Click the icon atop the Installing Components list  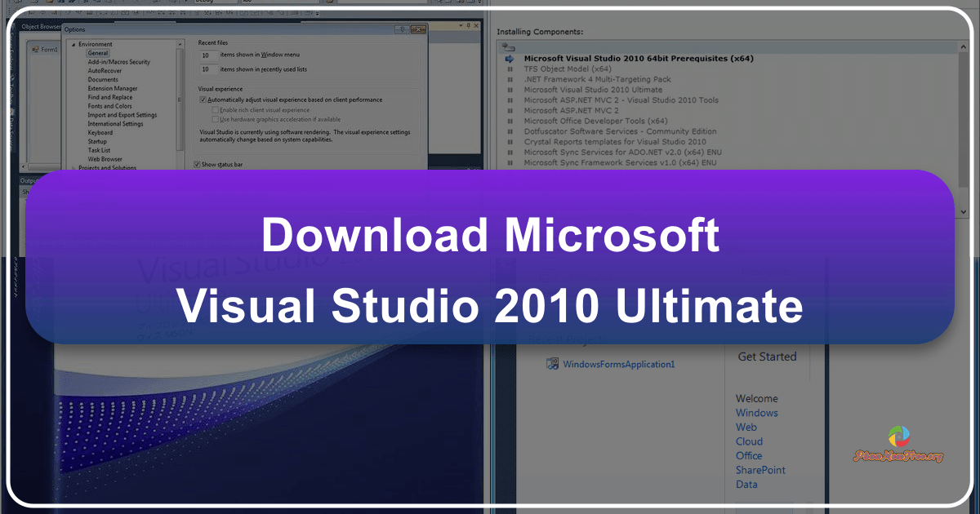[509, 47]
